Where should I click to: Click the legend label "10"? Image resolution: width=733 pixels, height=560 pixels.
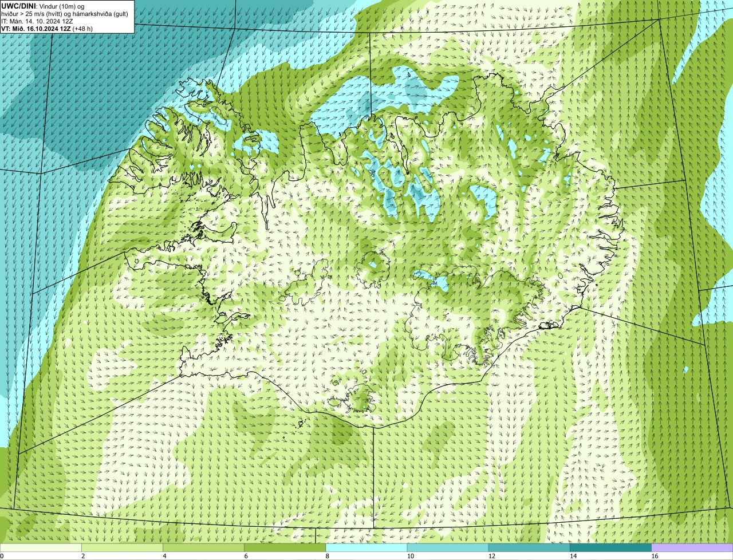click(x=410, y=556)
